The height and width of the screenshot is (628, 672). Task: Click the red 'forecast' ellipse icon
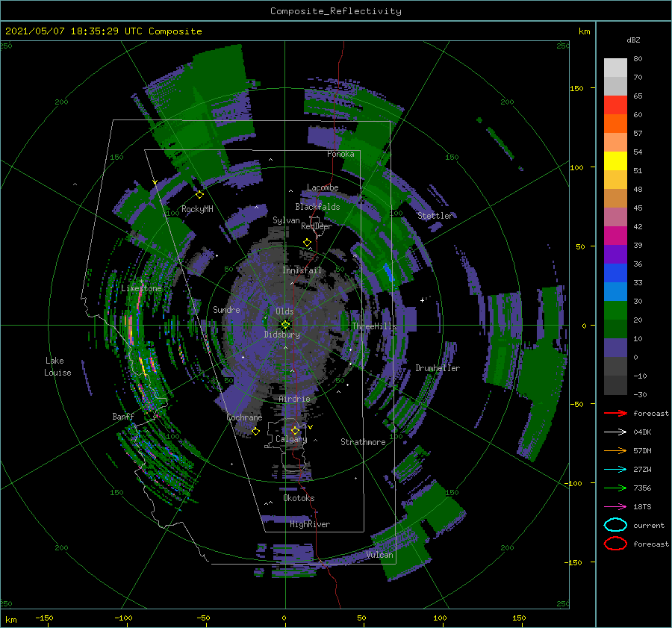click(615, 544)
